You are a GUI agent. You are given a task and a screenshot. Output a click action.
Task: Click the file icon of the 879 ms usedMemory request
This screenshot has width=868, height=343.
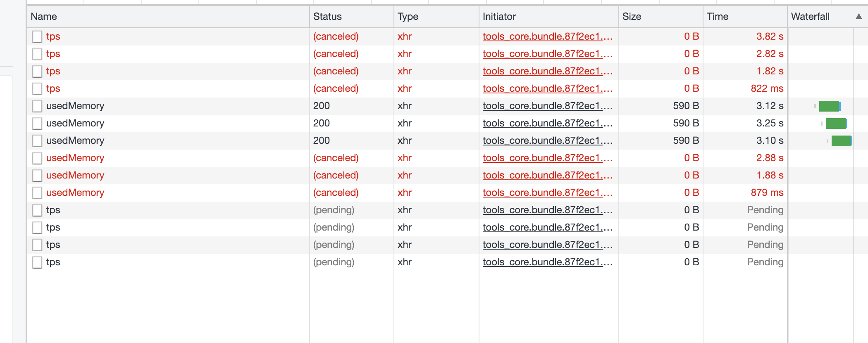(x=37, y=193)
